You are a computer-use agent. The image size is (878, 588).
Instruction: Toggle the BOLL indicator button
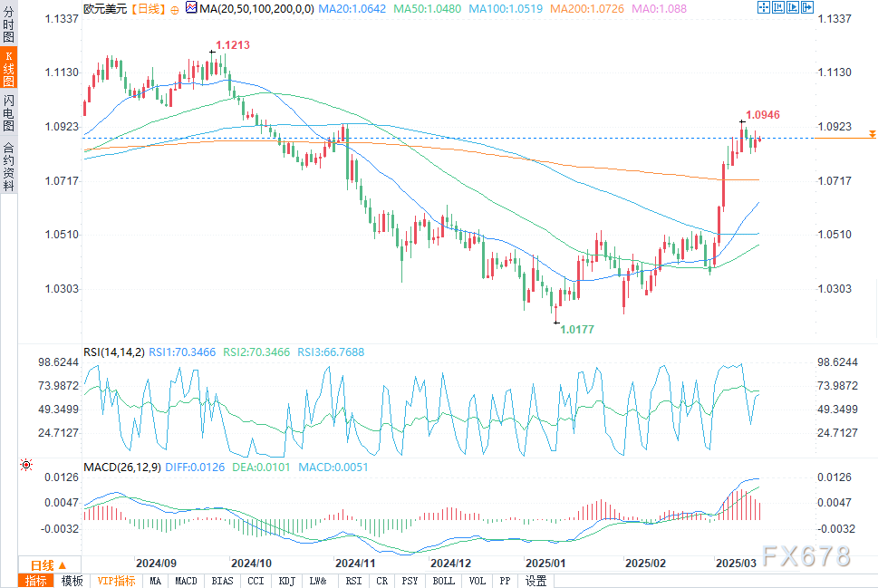pyautogui.click(x=443, y=581)
